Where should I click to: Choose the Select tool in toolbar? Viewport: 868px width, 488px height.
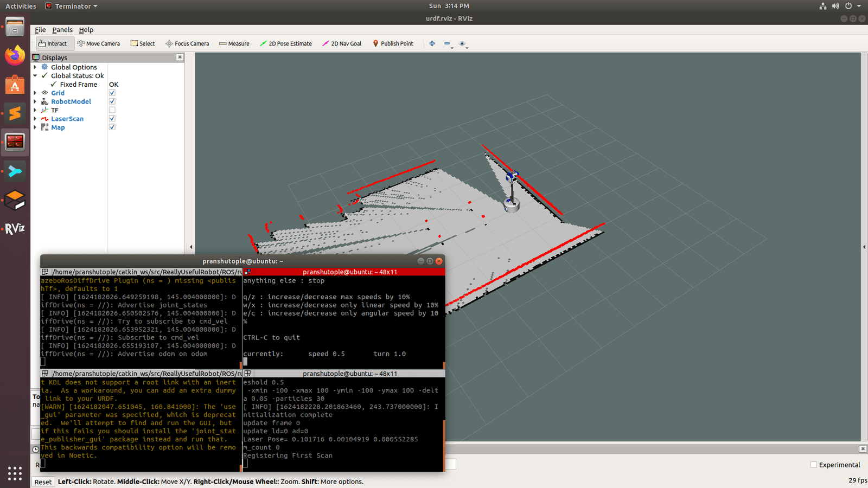(143, 43)
